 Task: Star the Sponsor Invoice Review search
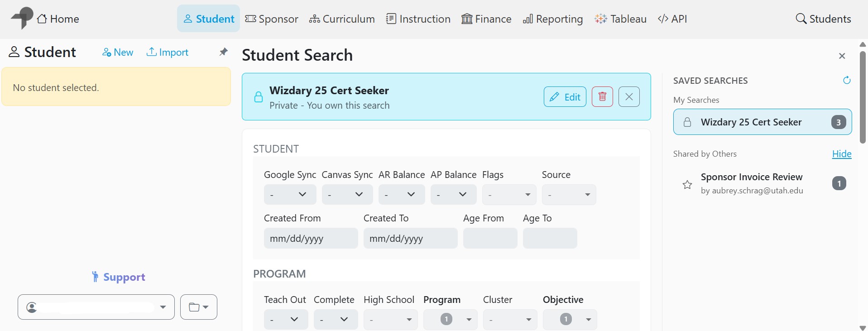click(687, 184)
